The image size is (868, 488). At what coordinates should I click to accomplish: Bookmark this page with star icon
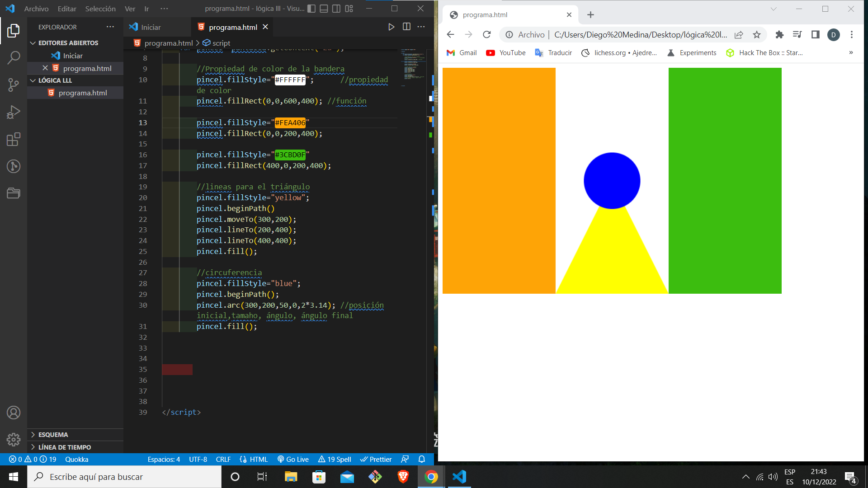click(x=757, y=35)
